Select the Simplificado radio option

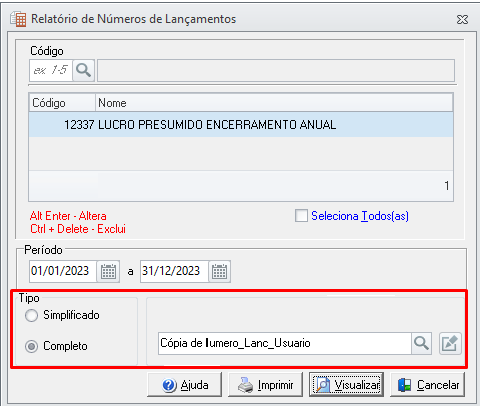pos(31,315)
